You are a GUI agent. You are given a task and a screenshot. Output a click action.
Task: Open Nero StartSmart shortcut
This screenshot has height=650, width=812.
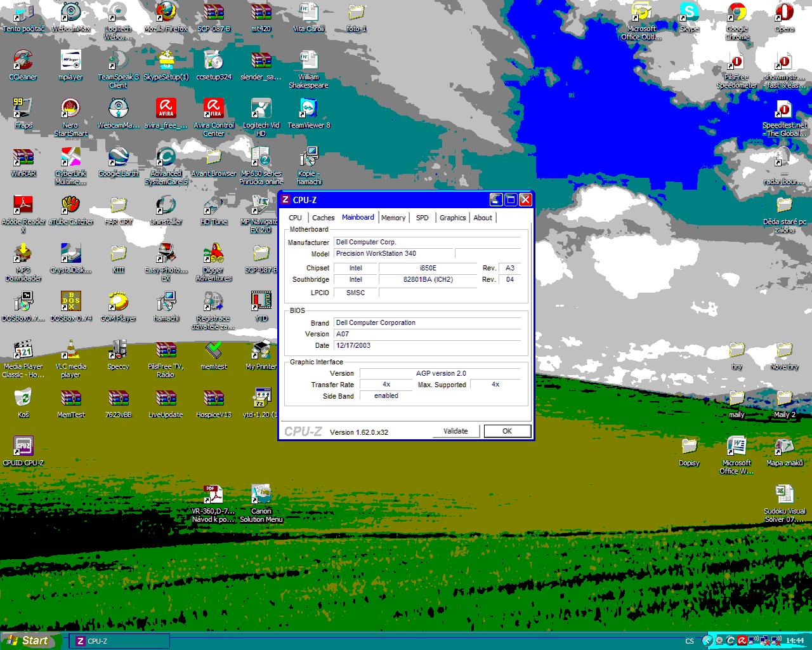pos(70,117)
